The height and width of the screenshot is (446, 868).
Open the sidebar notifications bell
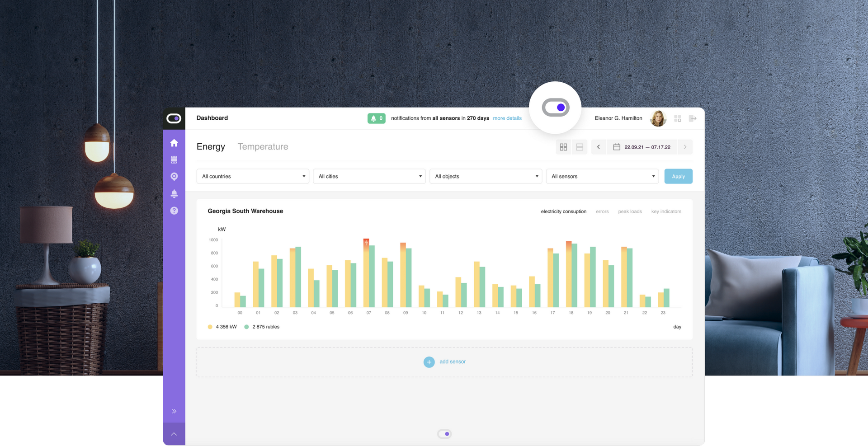tap(174, 193)
